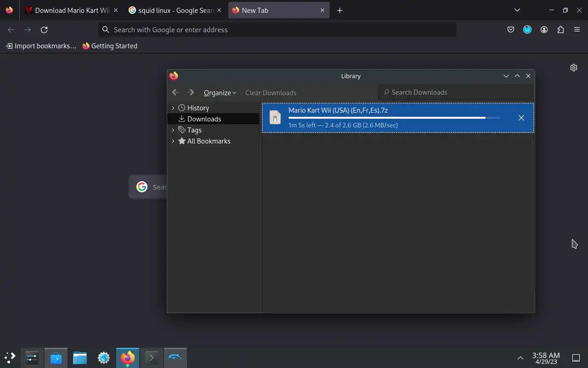Click the Firefox icon in the Library title bar
The height and width of the screenshot is (368, 588).
click(x=174, y=76)
